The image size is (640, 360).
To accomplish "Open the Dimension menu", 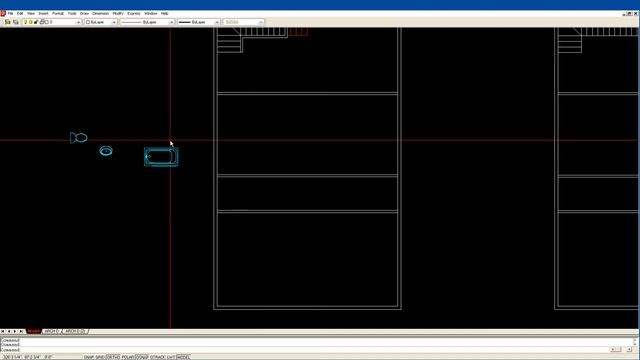I will (x=100, y=13).
